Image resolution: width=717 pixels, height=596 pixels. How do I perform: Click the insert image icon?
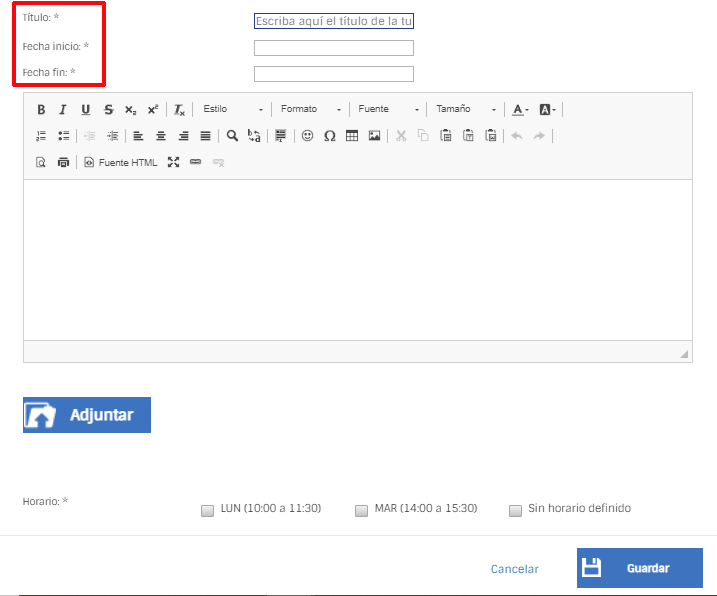(x=374, y=136)
